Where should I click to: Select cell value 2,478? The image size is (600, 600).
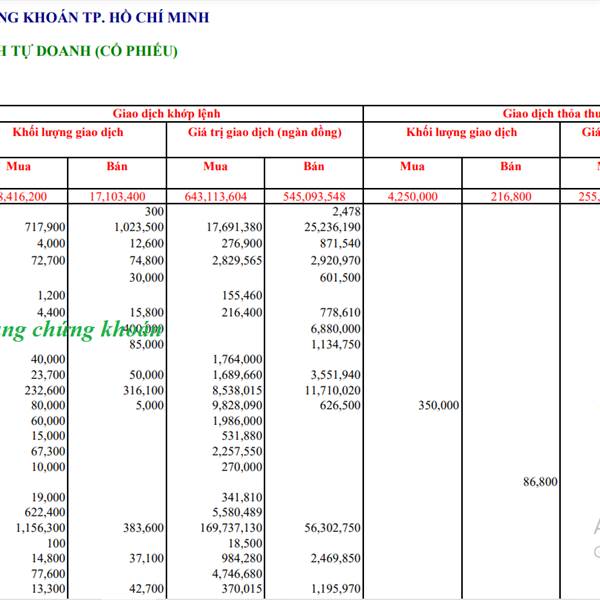[x=346, y=212]
